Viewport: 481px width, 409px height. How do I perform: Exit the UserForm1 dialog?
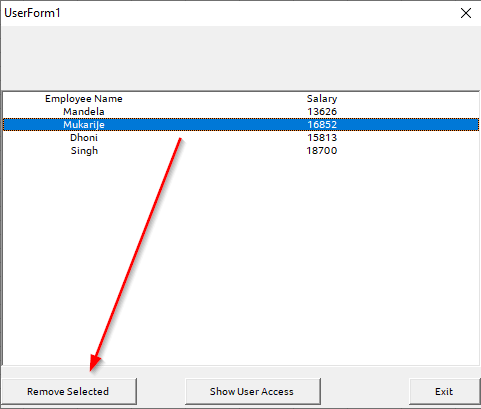[444, 391]
